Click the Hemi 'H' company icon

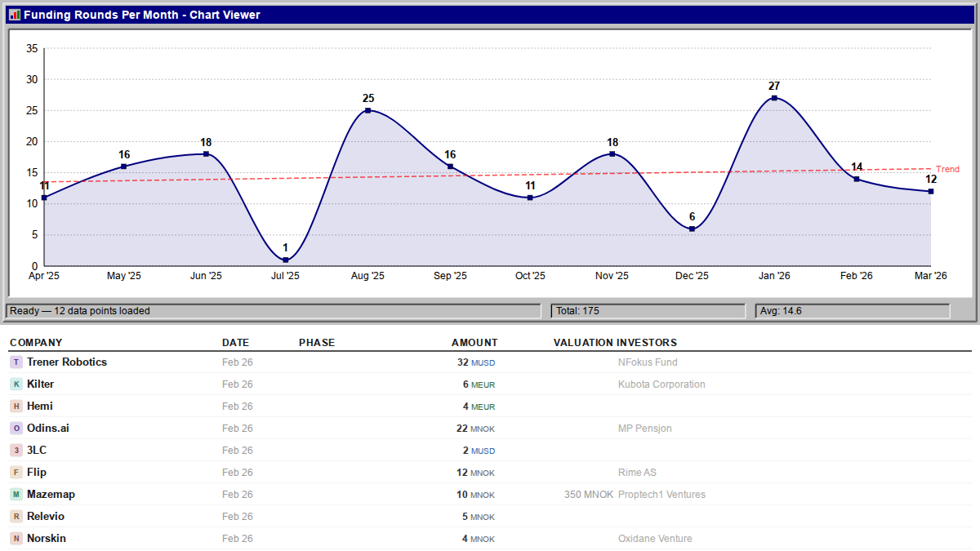click(x=16, y=407)
